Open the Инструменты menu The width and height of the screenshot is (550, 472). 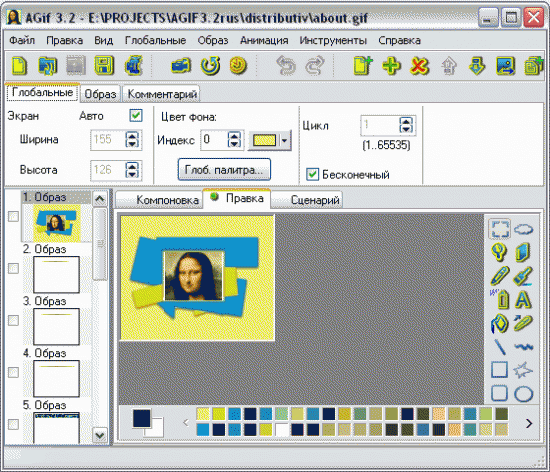click(x=333, y=40)
